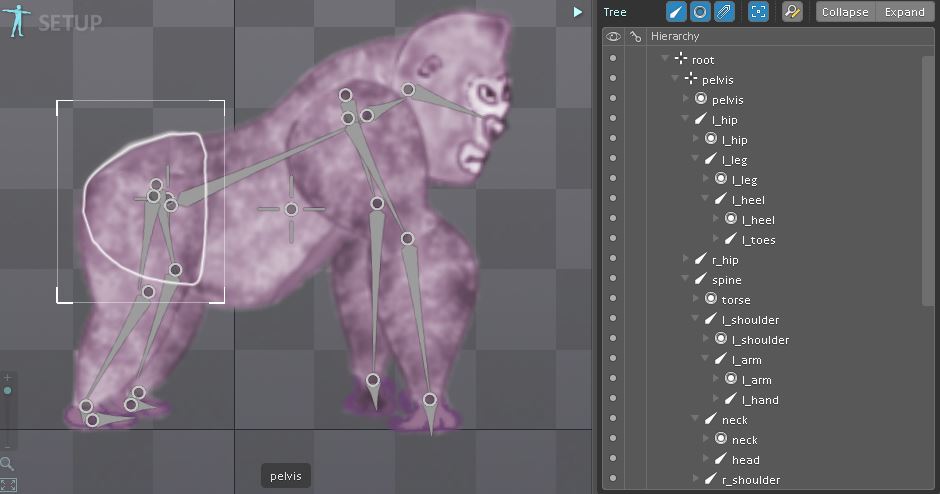The image size is (940, 494).
Task: Click the viewport zoom slider handle
Action: click(7, 390)
